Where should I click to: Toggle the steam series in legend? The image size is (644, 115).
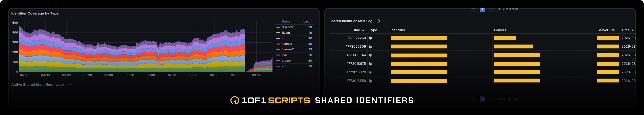pos(286,61)
